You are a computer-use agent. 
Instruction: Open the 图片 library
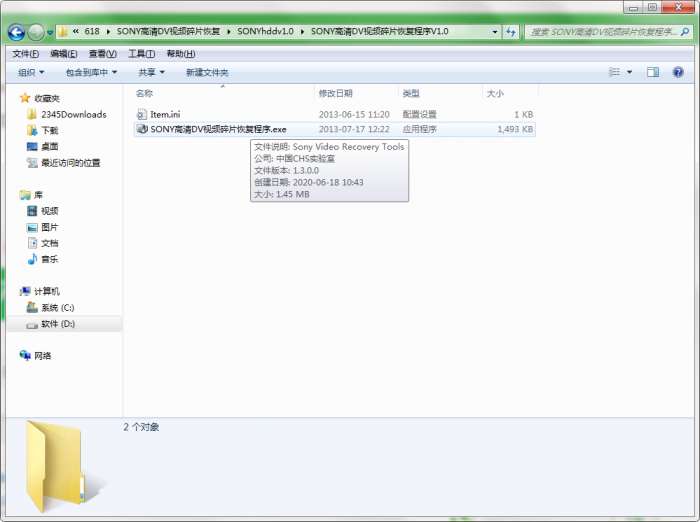point(50,227)
